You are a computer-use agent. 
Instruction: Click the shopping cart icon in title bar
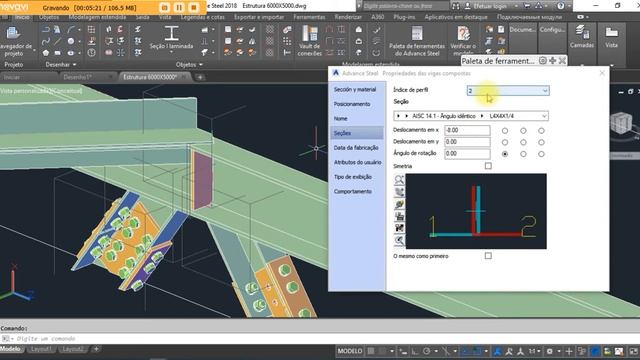point(527,6)
